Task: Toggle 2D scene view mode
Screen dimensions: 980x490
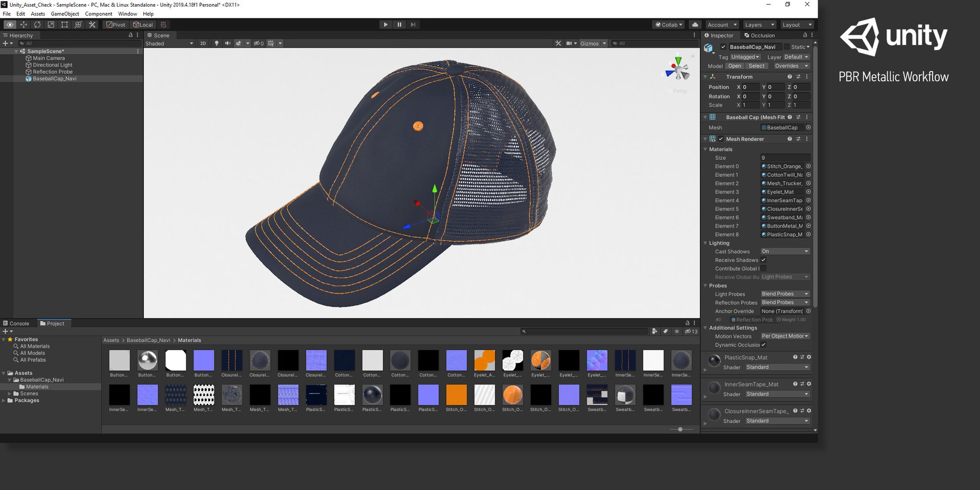Action: tap(203, 43)
